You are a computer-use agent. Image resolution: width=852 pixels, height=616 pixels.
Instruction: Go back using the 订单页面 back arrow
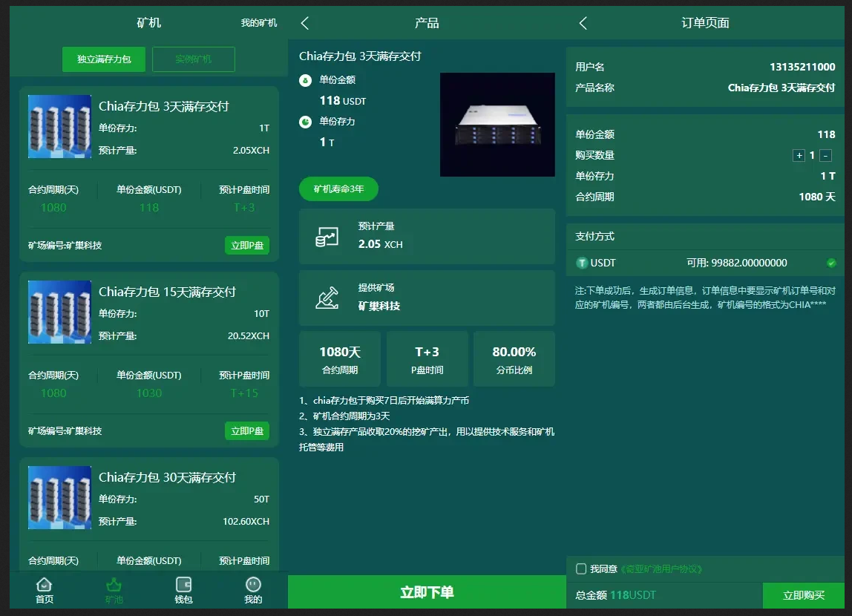[583, 23]
